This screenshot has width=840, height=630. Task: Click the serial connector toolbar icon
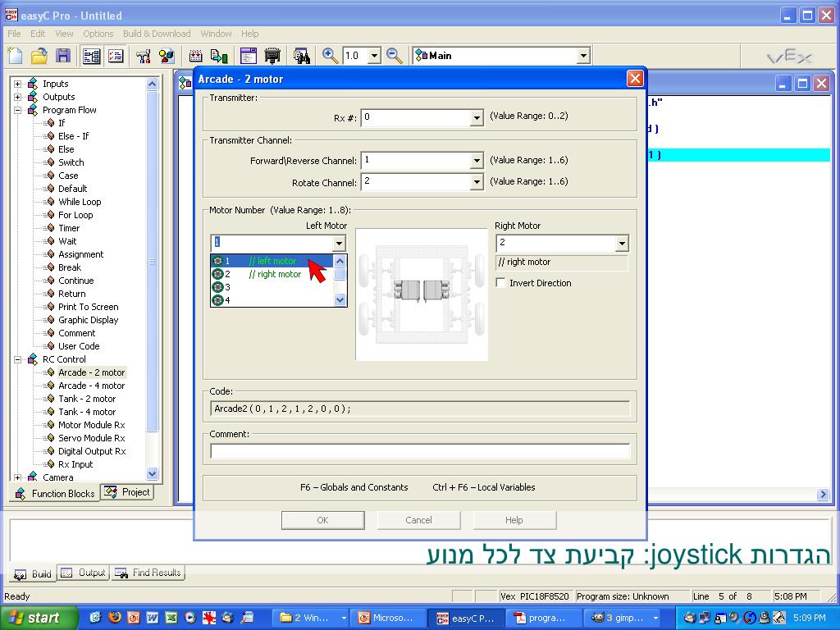[x=272, y=56]
